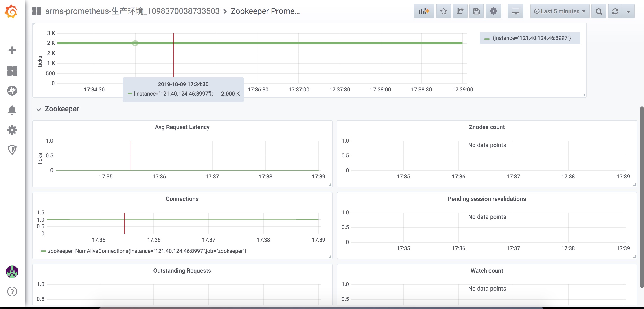Open the Create plus menu in sidebar
The image size is (644, 309).
(x=12, y=50)
